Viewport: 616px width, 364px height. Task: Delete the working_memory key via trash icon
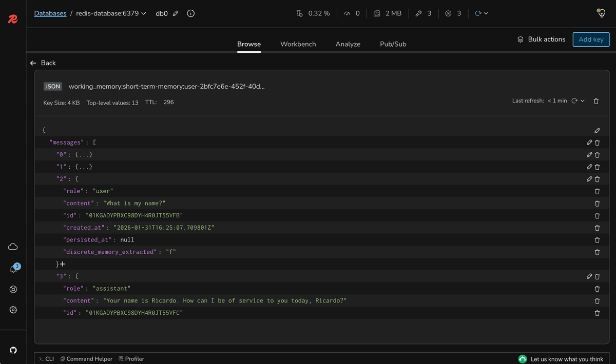(596, 101)
